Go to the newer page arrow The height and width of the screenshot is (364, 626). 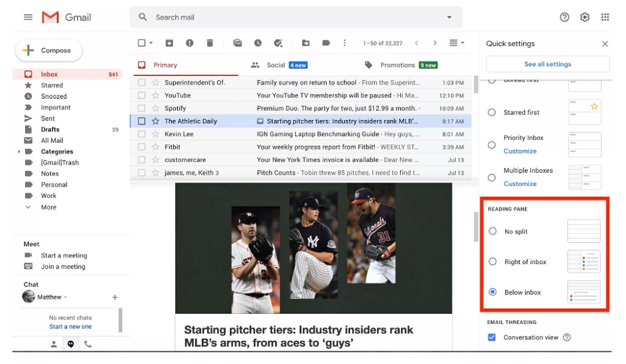click(416, 43)
